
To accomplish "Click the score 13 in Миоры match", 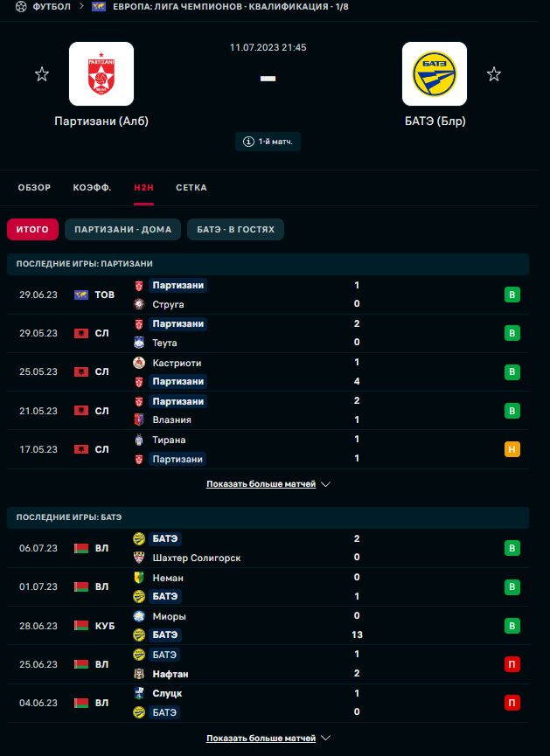I will 357,635.
